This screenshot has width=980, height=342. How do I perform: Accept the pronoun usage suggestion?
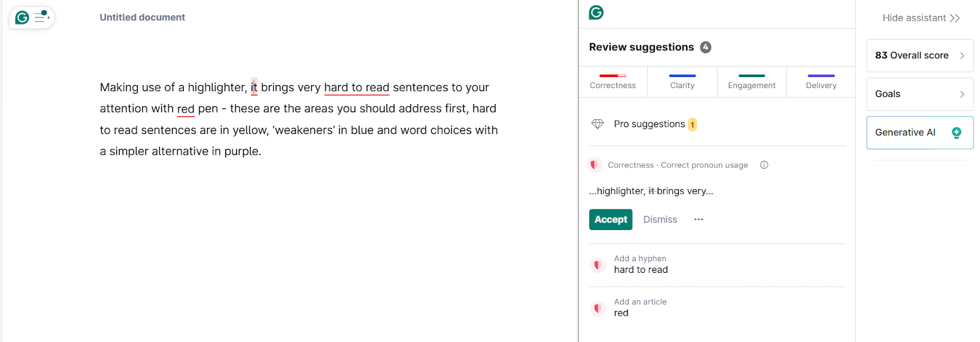tap(611, 220)
